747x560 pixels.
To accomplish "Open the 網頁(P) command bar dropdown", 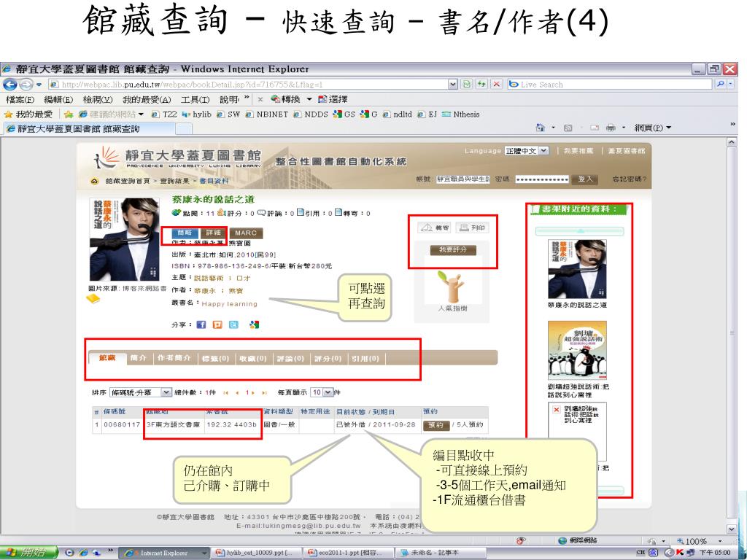I will click(653, 128).
